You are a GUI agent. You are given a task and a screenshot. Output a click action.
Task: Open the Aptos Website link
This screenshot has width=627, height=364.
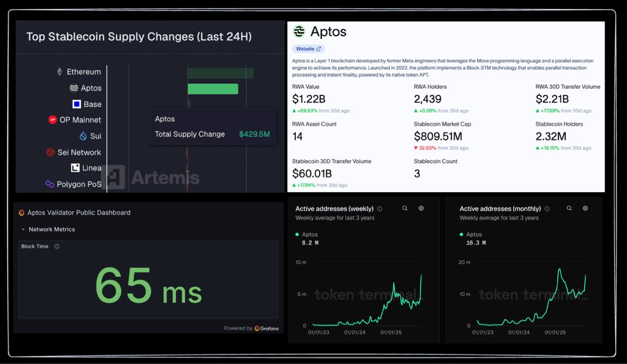click(309, 49)
